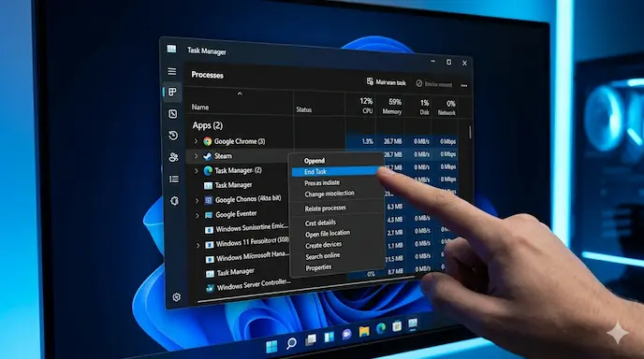Click the 6.3 MB memory value

395,207
